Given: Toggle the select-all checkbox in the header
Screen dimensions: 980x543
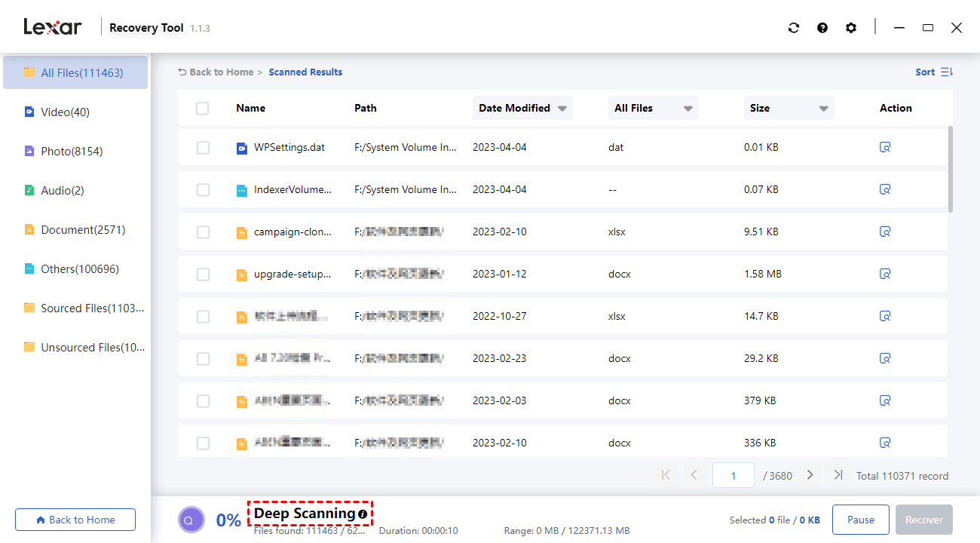Looking at the screenshot, I should tap(202, 109).
